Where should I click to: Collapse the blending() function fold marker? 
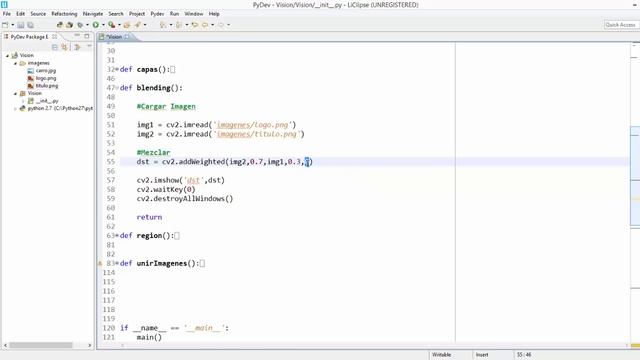click(x=117, y=88)
